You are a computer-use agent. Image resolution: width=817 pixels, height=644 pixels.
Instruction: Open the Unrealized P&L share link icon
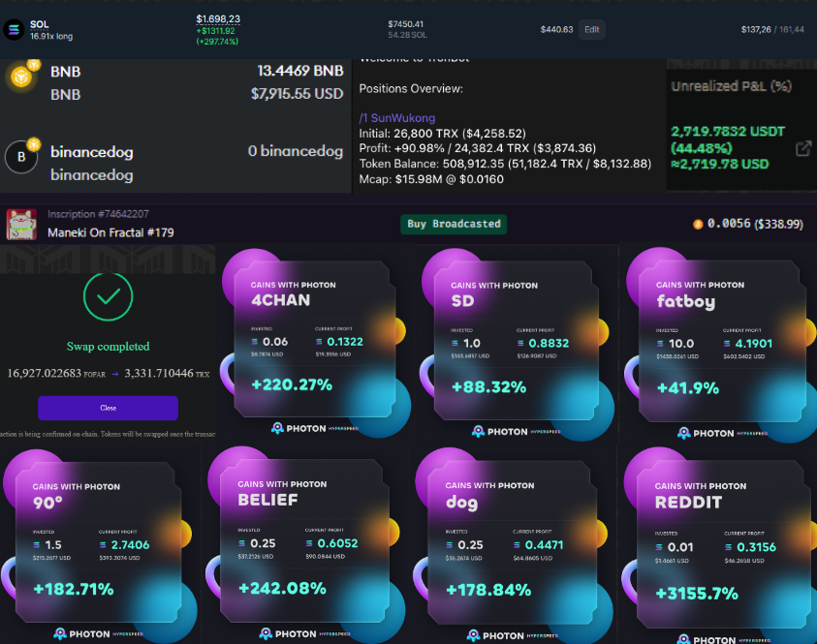point(803,148)
